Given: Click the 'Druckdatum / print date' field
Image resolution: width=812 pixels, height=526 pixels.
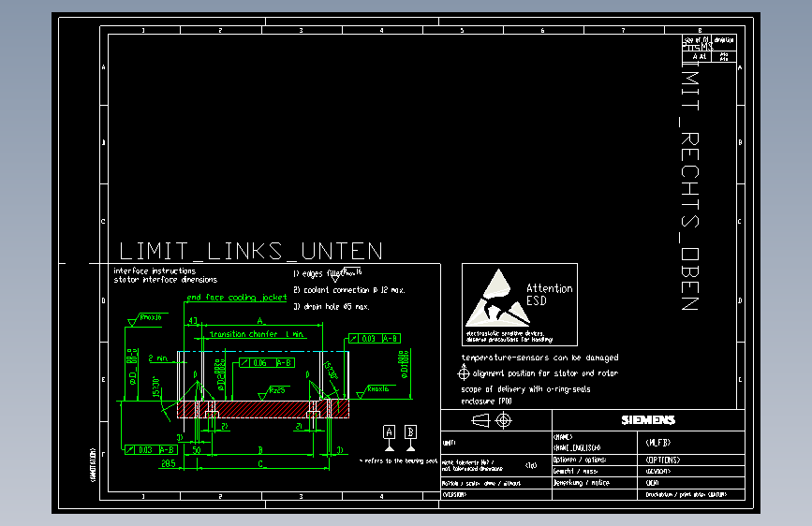Looking at the screenshot, I should click(686, 495).
